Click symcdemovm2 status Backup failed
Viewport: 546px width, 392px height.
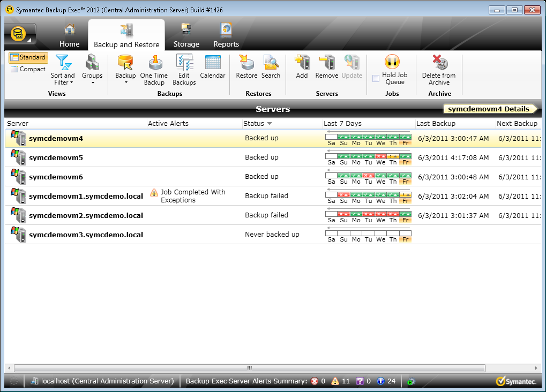[x=266, y=215]
